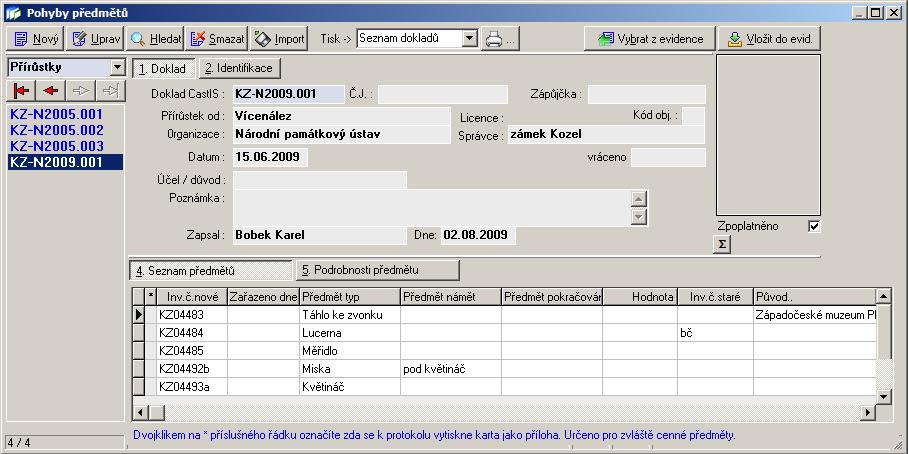Open the Přírůstky dropdown

pos(118,67)
